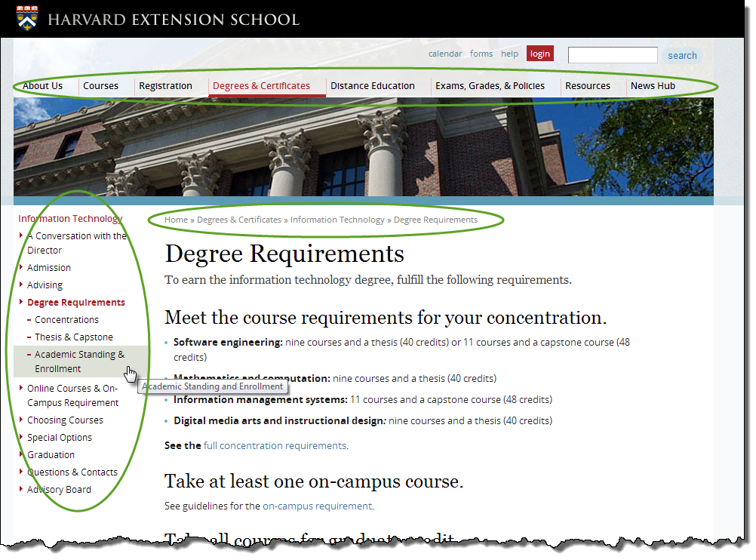
Task: Focus the site search input field
Action: pyautogui.click(x=613, y=55)
